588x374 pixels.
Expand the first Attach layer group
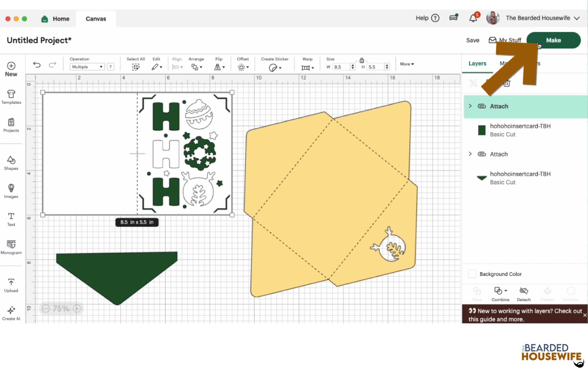(x=470, y=106)
